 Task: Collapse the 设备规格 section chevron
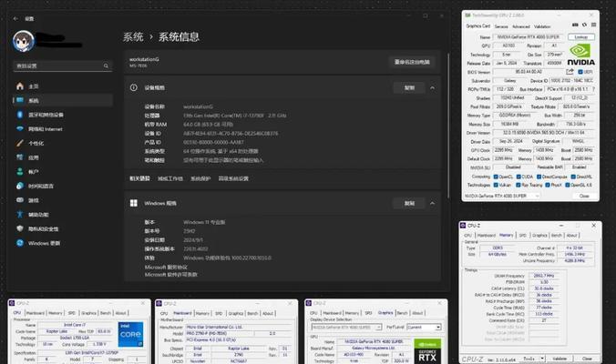[432, 88]
